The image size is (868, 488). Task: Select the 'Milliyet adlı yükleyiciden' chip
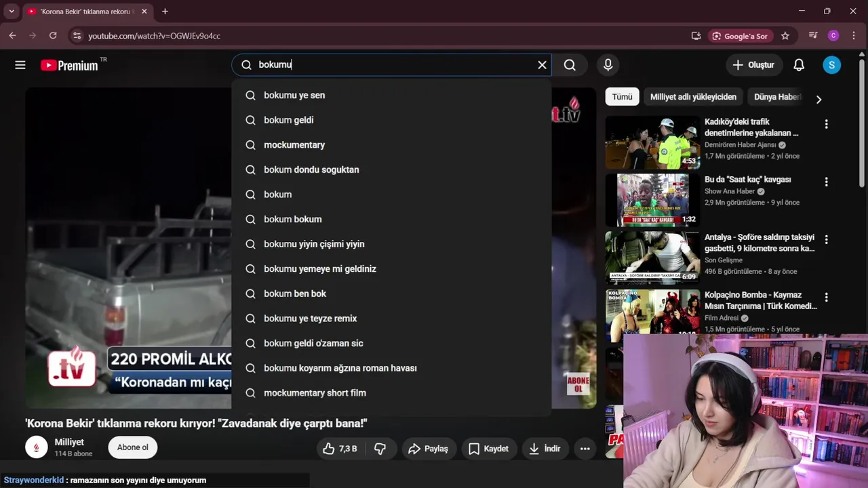point(693,97)
